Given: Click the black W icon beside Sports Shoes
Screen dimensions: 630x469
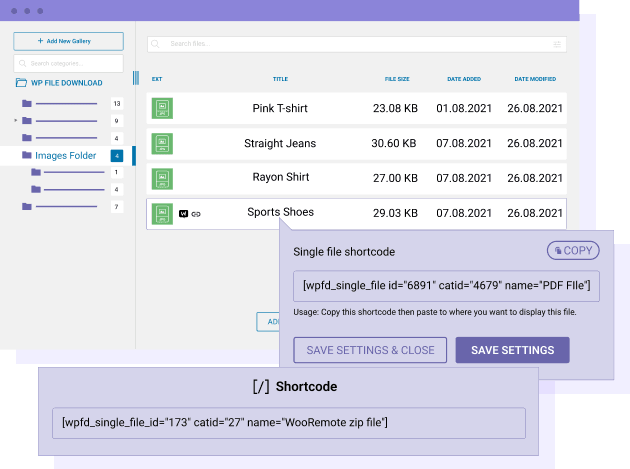Looking at the screenshot, I should [183, 214].
